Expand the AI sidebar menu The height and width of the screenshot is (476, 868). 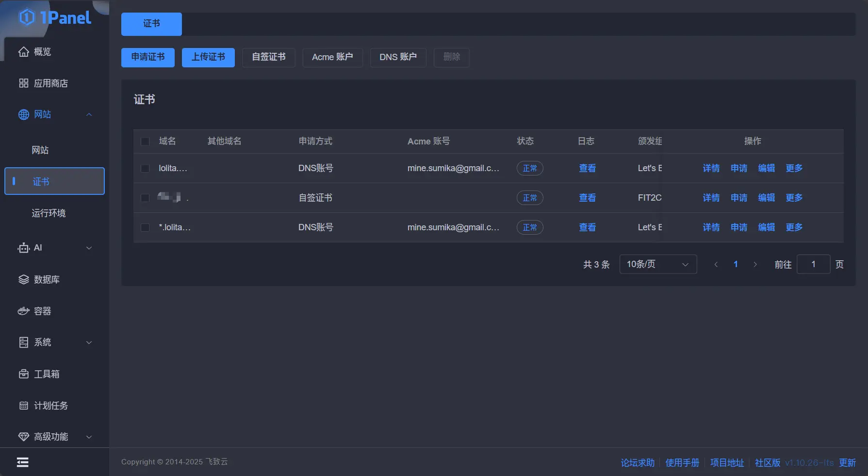(54, 248)
